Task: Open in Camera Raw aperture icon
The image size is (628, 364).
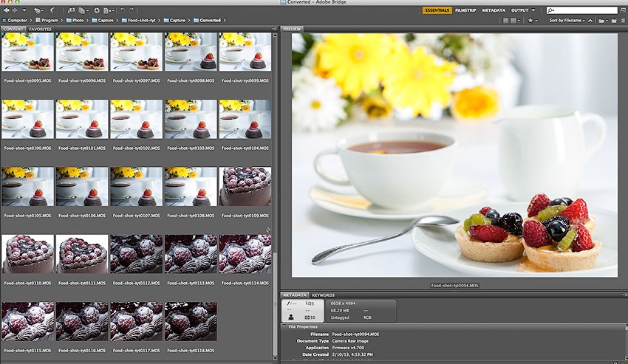Action: [x=97, y=10]
